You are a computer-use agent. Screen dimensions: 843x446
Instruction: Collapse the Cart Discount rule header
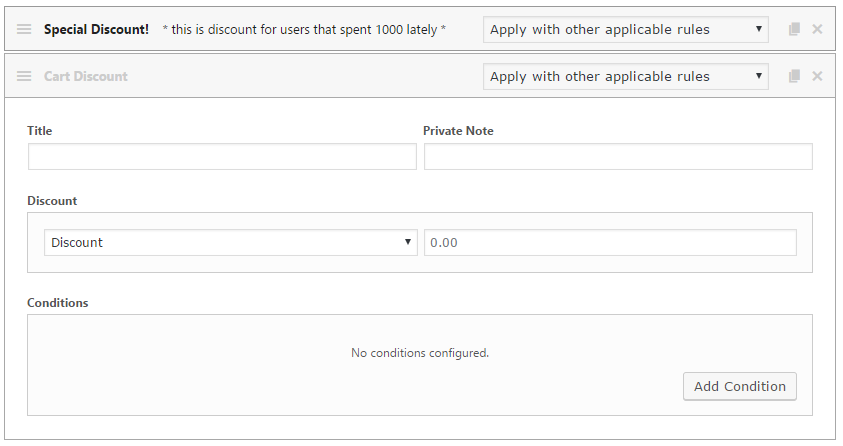point(86,76)
